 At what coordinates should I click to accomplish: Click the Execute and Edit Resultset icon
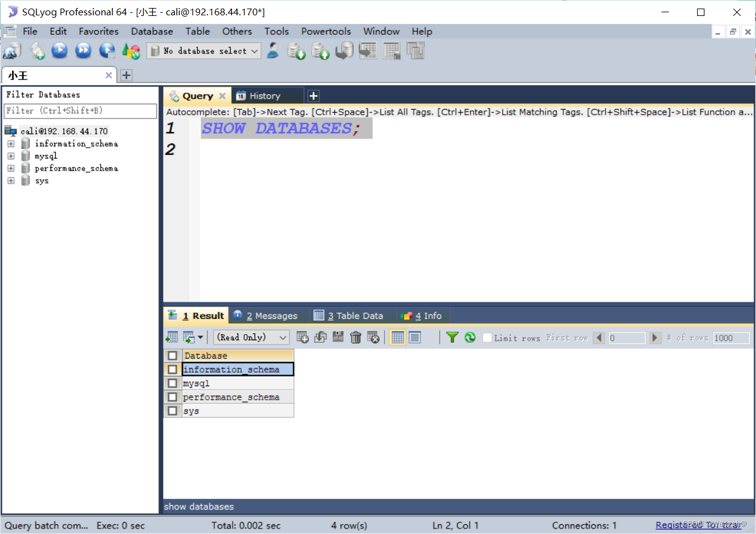click(x=107, y=50)
